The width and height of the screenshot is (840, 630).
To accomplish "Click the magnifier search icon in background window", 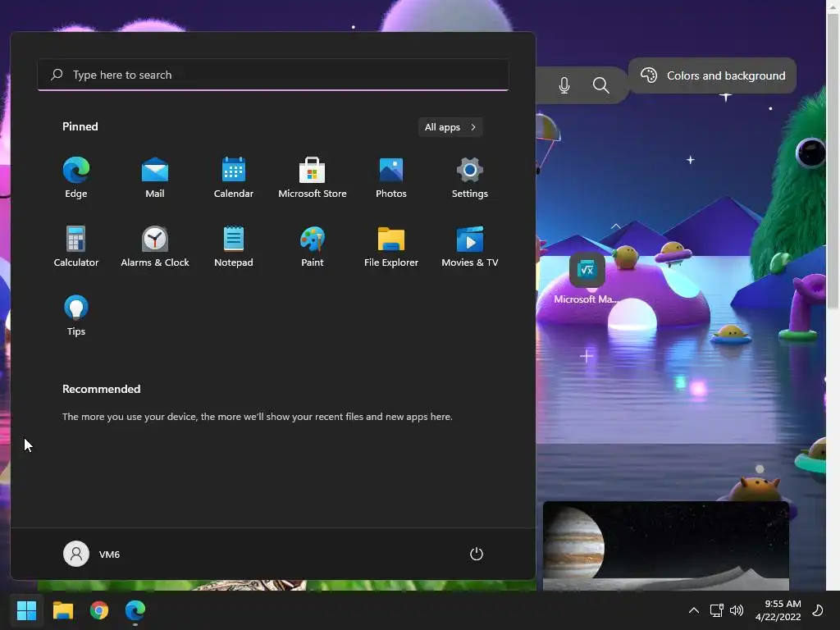I will tap(601, 85).
